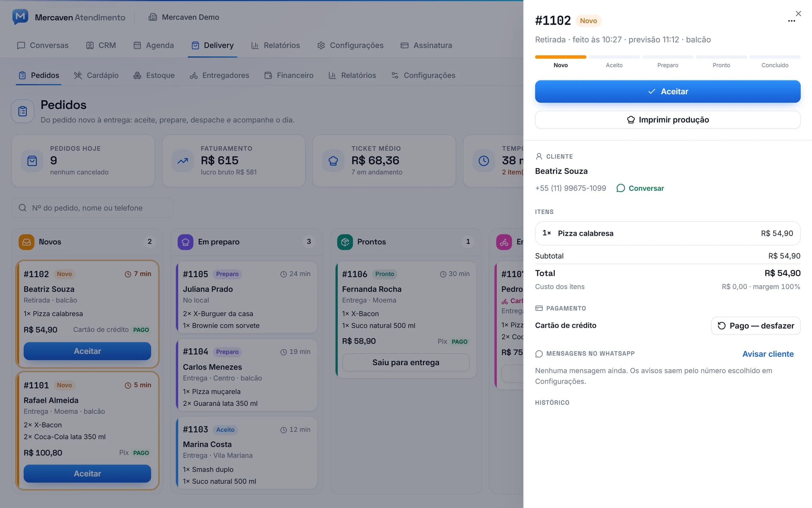Click the Pedidos clipboard header icon
812x508 pixels.
(x=23, y=111)
